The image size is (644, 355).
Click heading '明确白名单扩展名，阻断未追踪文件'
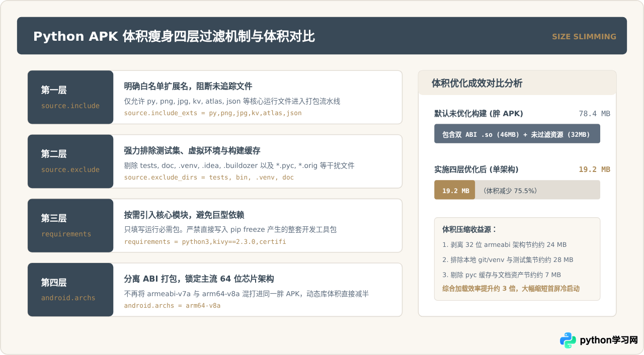pos(188,86)
